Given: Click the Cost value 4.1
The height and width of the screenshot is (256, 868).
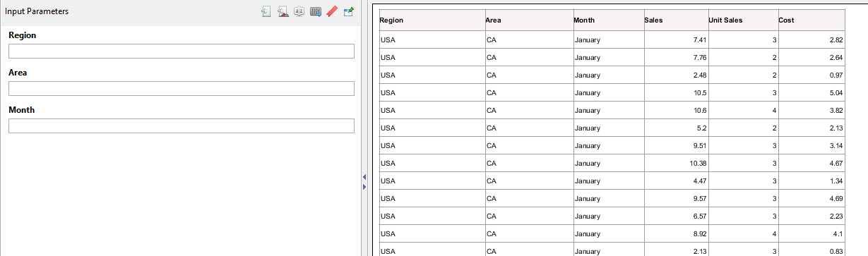Looking at the screenshot, I should (x=838, y=233).
